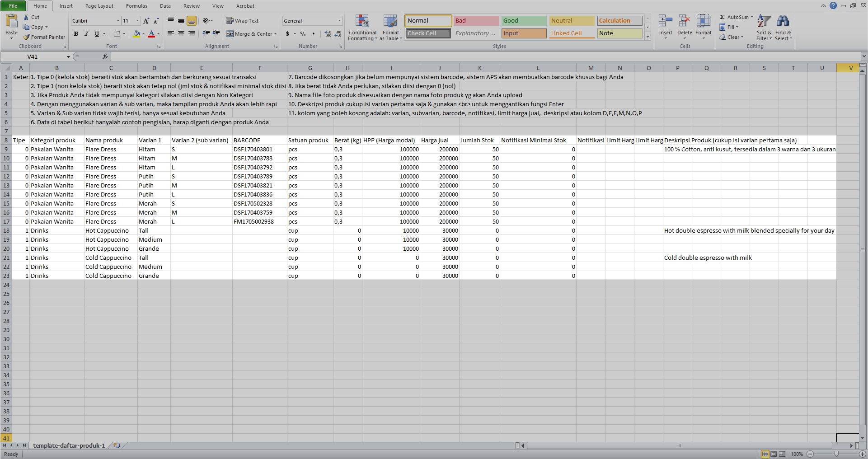This screenshot has width=868, height=459.
Task: Click the Format as Table icon
Action: 390,22
